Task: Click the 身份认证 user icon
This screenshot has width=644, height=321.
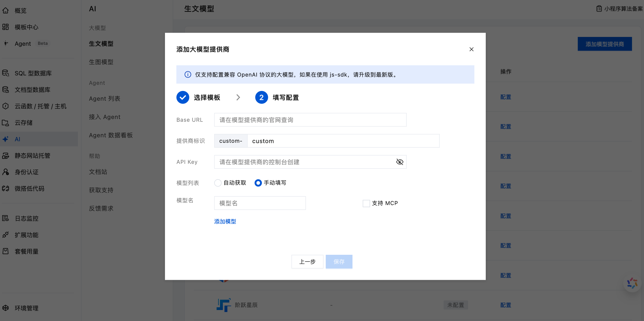Action: click(x=5, y=172)
